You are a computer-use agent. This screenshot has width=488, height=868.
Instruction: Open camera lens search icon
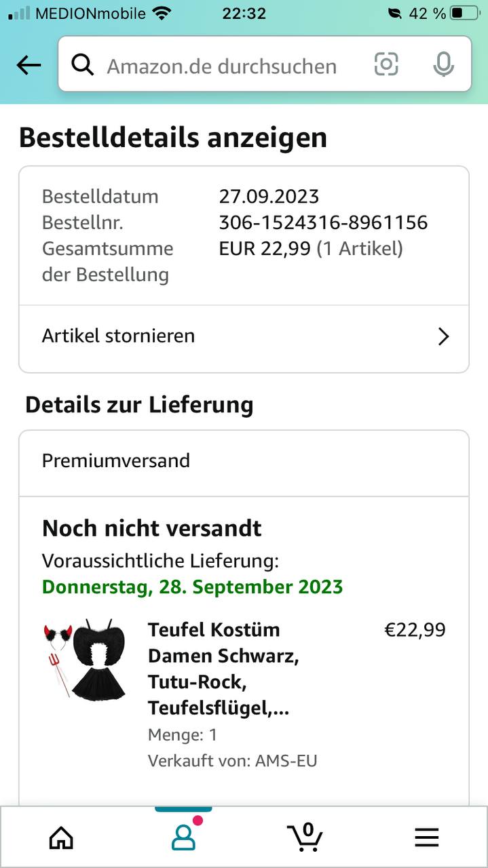pyautogui.click(x=386, y=64)
